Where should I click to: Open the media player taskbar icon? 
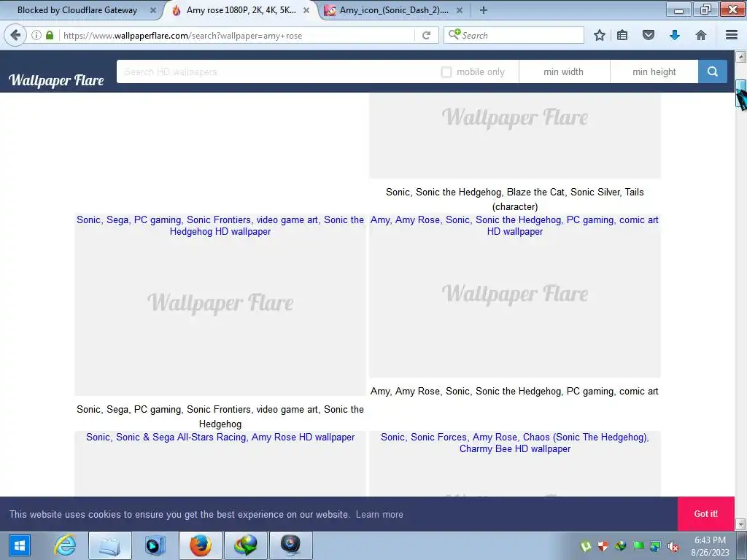[155, 545]
